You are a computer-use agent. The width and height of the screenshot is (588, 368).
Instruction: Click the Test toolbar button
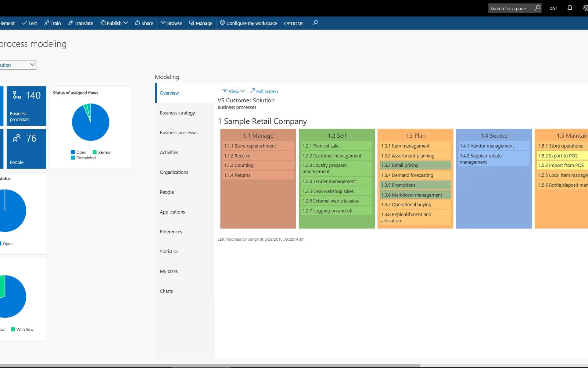coord(29,23)
